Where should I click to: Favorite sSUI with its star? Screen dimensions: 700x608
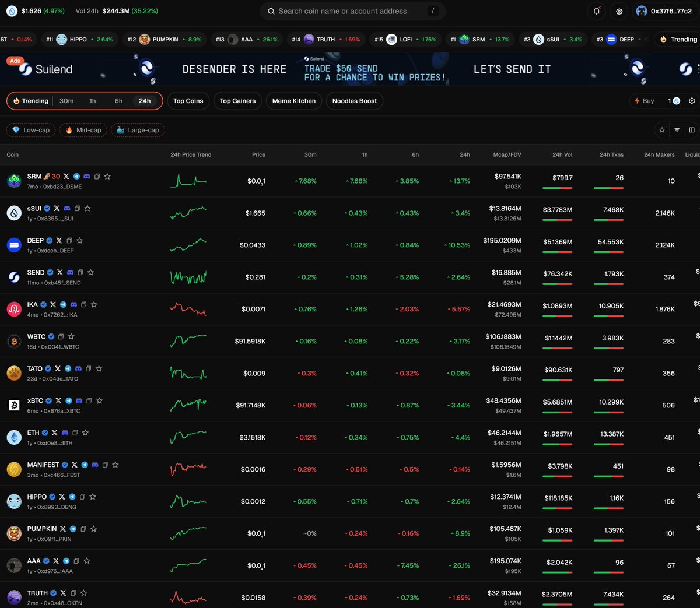87,208
